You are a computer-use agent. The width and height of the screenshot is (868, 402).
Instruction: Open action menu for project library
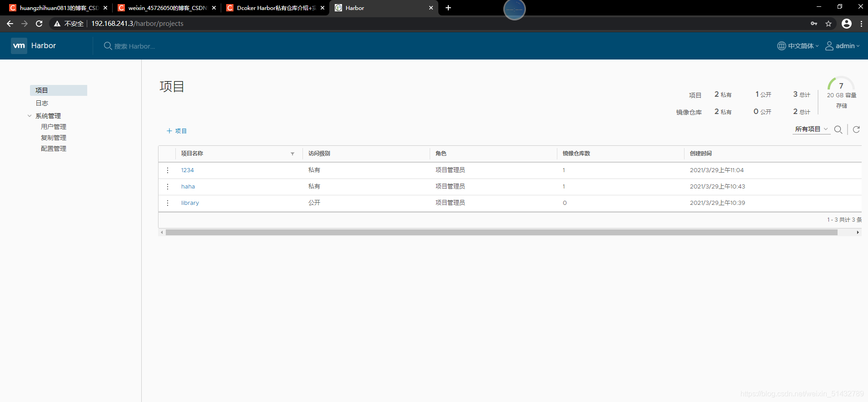tap(168, 203)
